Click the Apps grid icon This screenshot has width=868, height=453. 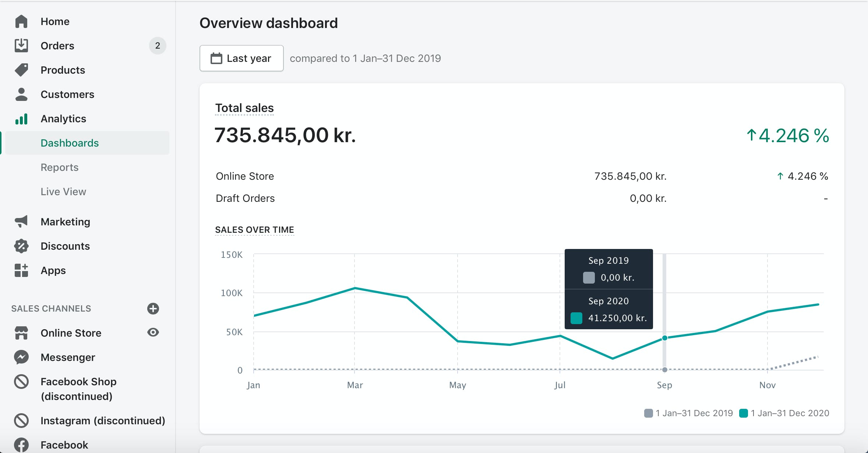coord(21,270)
